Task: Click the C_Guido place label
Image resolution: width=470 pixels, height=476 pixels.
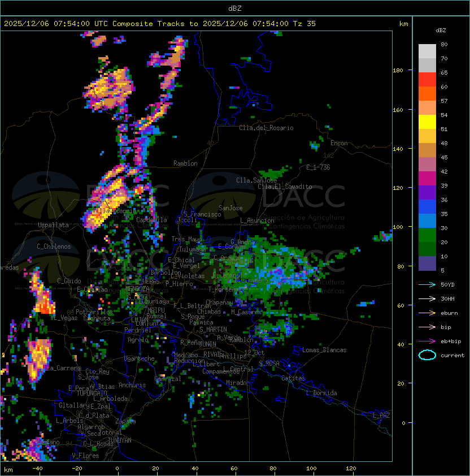Action: [x=69, y=281]
